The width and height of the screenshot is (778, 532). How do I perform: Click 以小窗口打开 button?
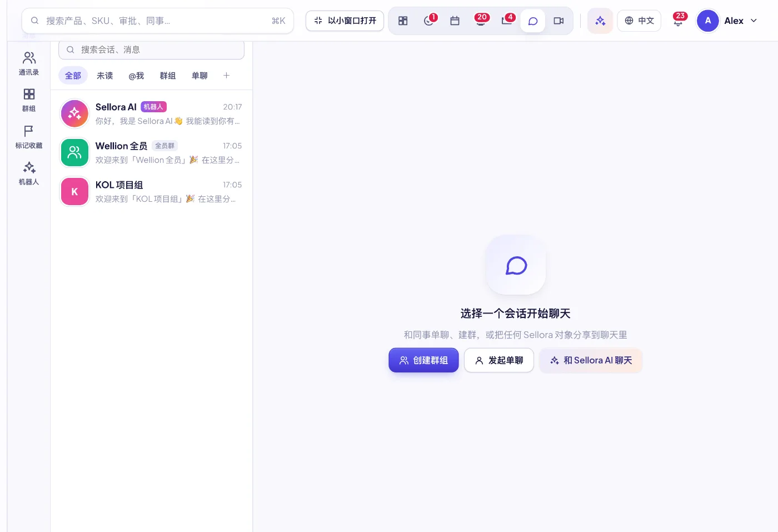coord(345,21)
